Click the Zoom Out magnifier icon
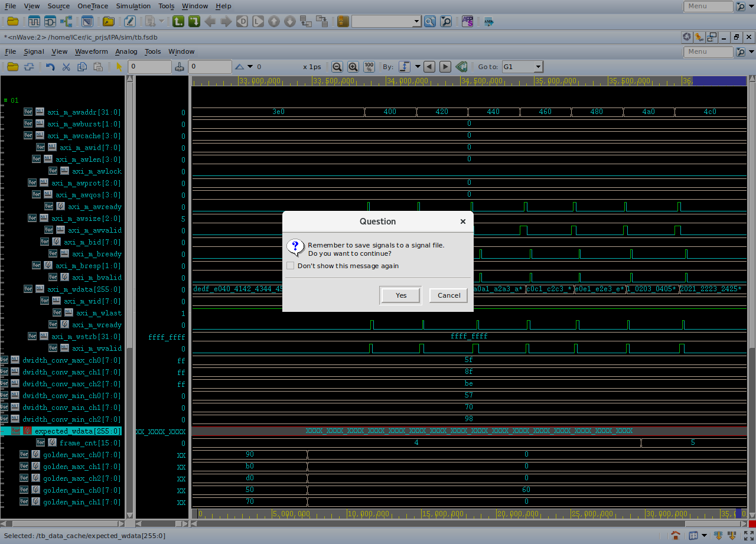Screen dimensions: 756x544 337,67
